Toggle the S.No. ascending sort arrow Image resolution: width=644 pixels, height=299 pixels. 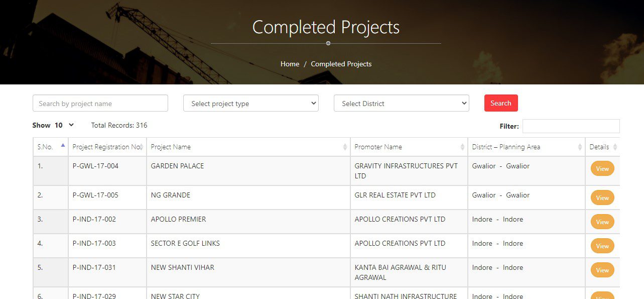tap(63, 144)
